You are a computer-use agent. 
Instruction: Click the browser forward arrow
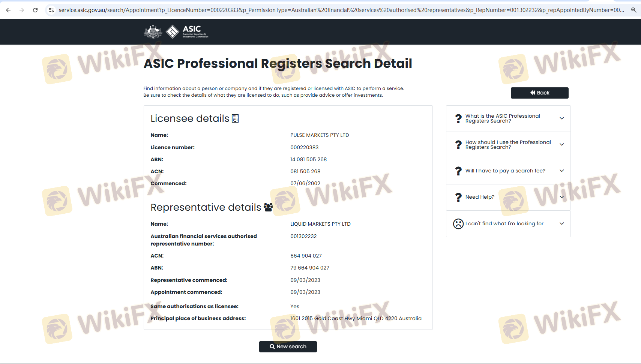[22, 10]
